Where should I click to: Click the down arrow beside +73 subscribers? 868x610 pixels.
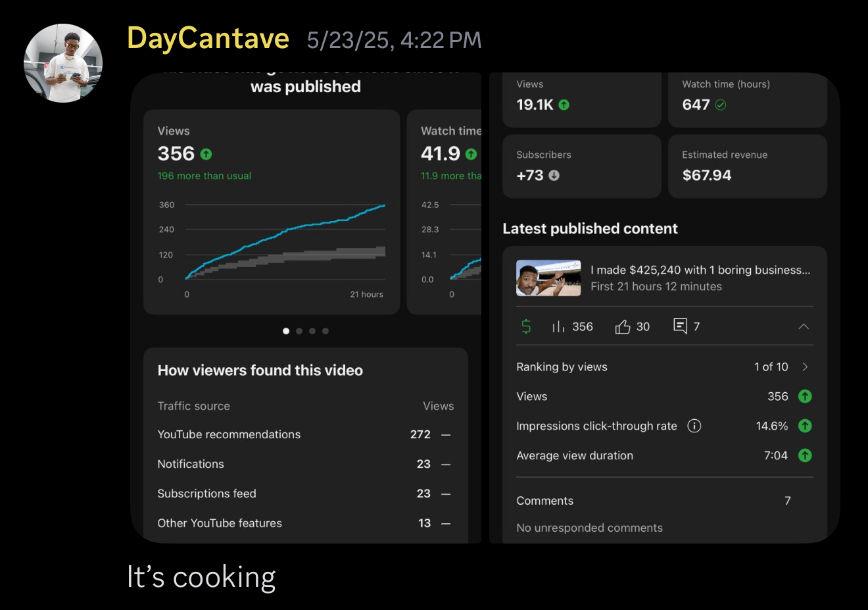554,175
